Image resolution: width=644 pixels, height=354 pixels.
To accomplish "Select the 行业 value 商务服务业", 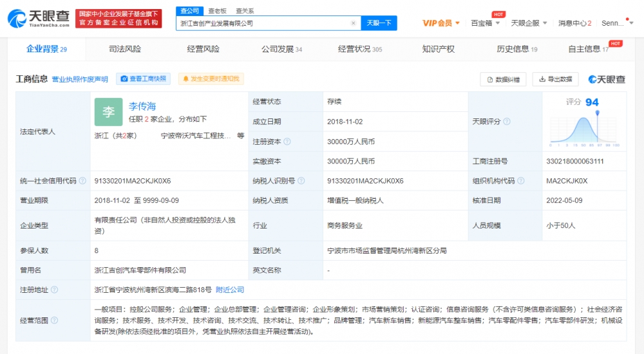I will pyautogui.click(x=345, y=225).
